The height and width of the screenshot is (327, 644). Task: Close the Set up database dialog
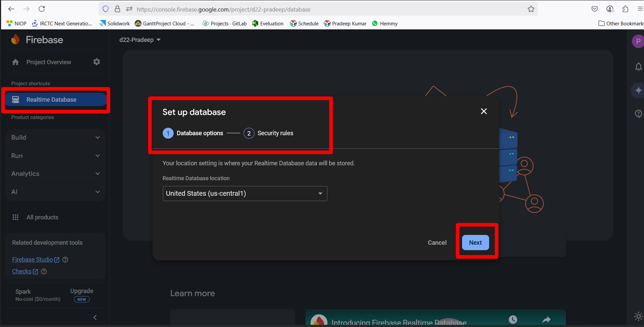tap(484, 111)
